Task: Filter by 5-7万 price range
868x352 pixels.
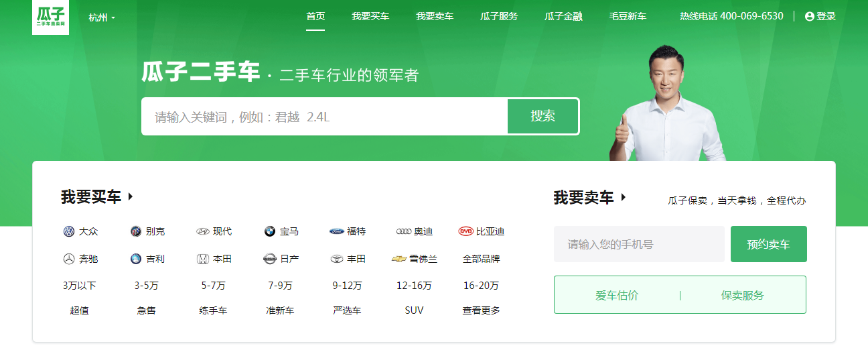Action: (x=213, y=286)
